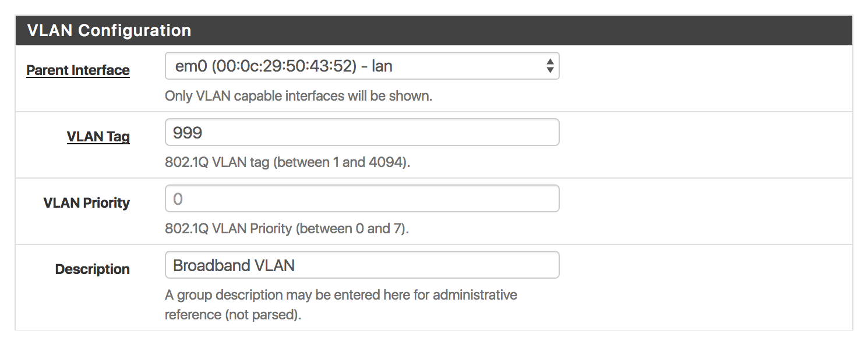Click the underlined Parent Interface label

click(78, 70)
